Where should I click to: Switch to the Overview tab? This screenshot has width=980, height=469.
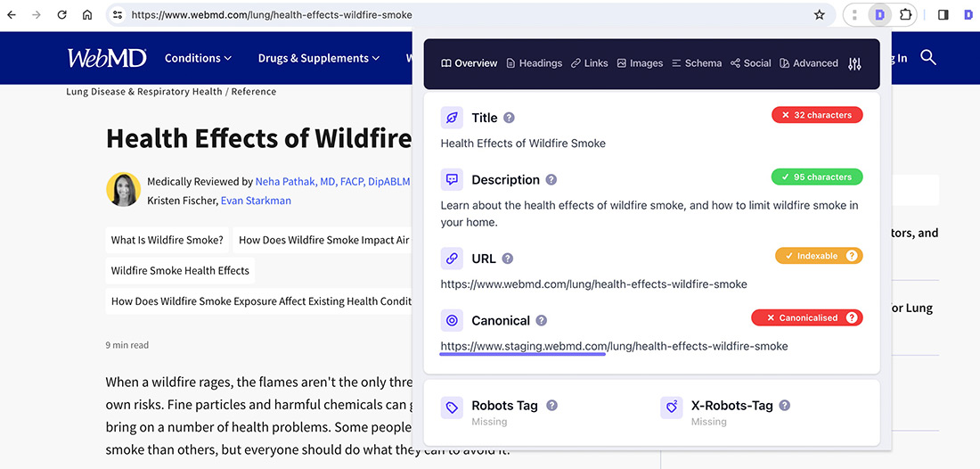(x=470, y=63)
